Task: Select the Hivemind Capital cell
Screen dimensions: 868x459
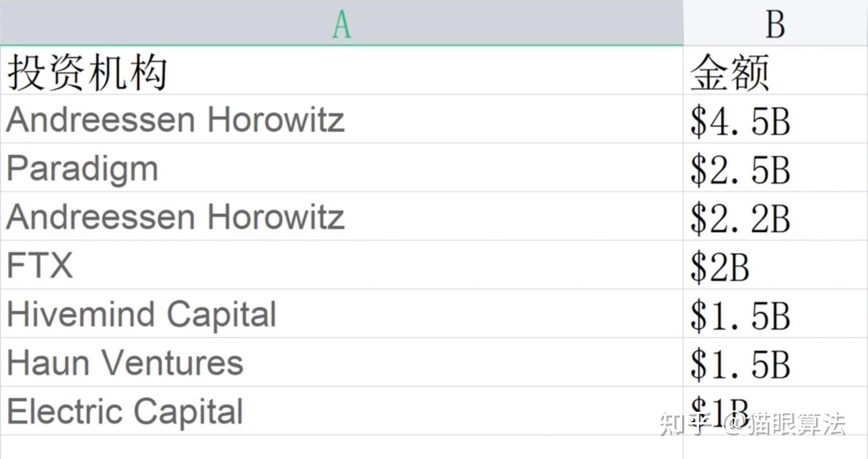Action: click(342, 314)
